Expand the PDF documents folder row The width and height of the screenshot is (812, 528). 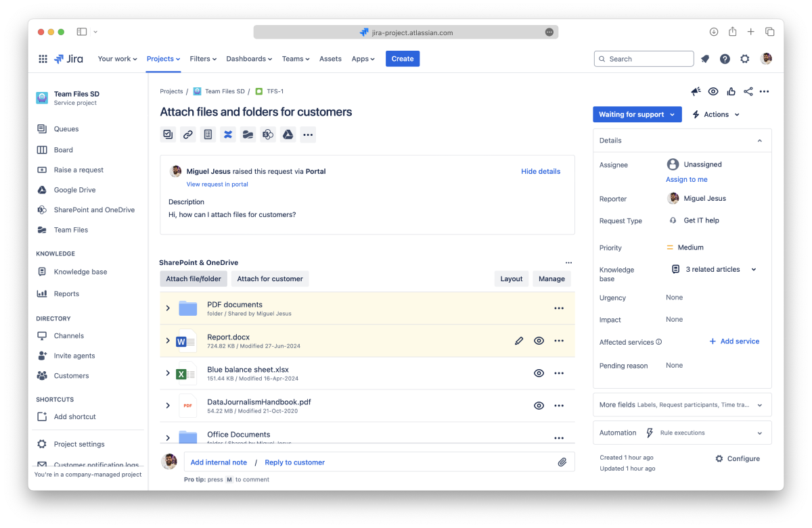pos(168,308)
